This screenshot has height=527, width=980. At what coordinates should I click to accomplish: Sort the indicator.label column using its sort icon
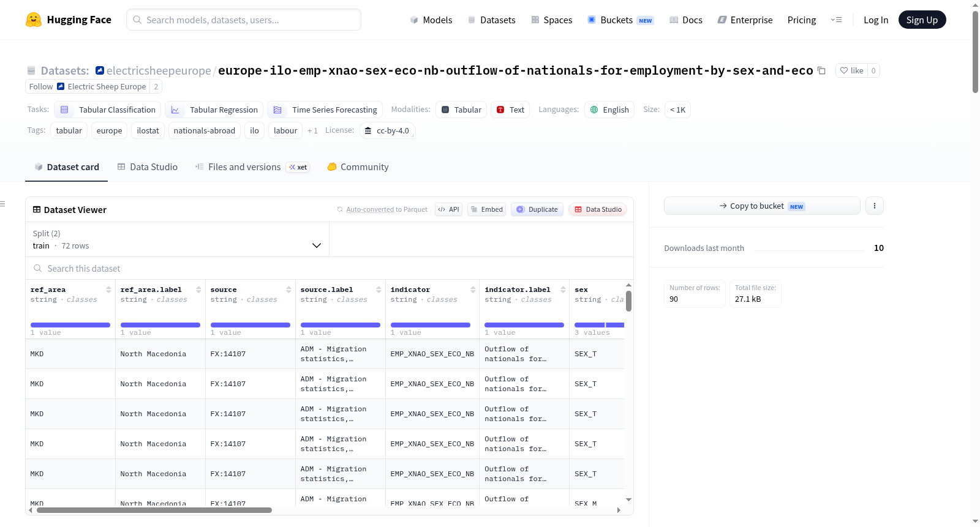563,290
